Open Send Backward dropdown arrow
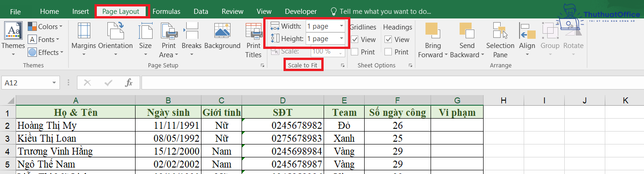Screen dimensions: 644x174 483,55
